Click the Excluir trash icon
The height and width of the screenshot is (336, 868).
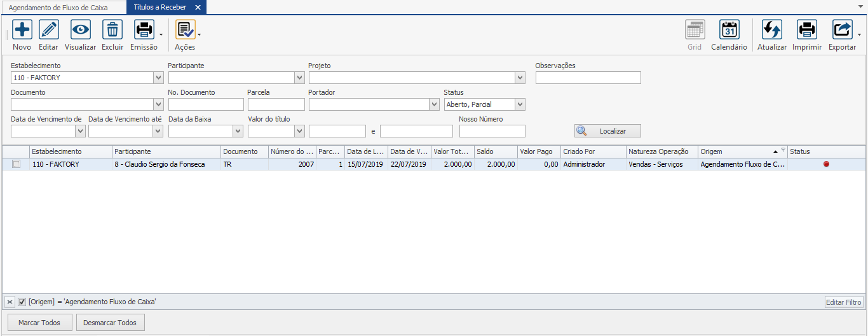click(x=112, y=30)
